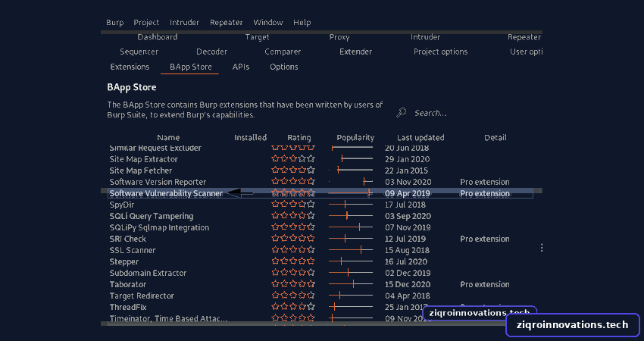This screenshot has height=341, width=644.
Task: Sort by Name column header
Action: [x=168, y=138]
